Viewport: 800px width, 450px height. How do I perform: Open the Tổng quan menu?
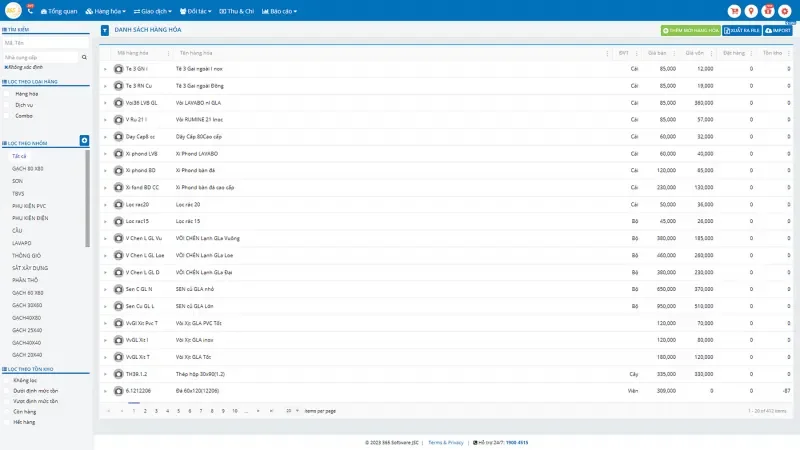(59, 11)
